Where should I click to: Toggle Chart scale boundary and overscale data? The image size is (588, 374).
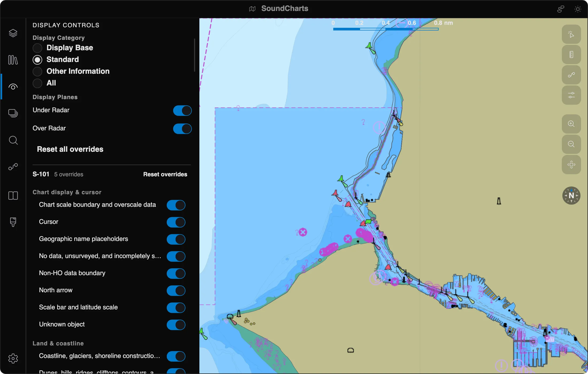[x=176, y=205]
